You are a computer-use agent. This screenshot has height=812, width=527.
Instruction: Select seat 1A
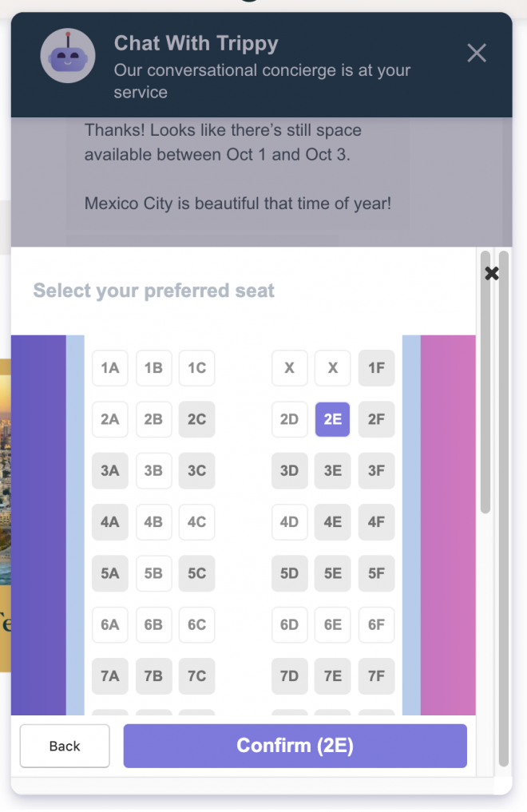[x=109, y=368]
